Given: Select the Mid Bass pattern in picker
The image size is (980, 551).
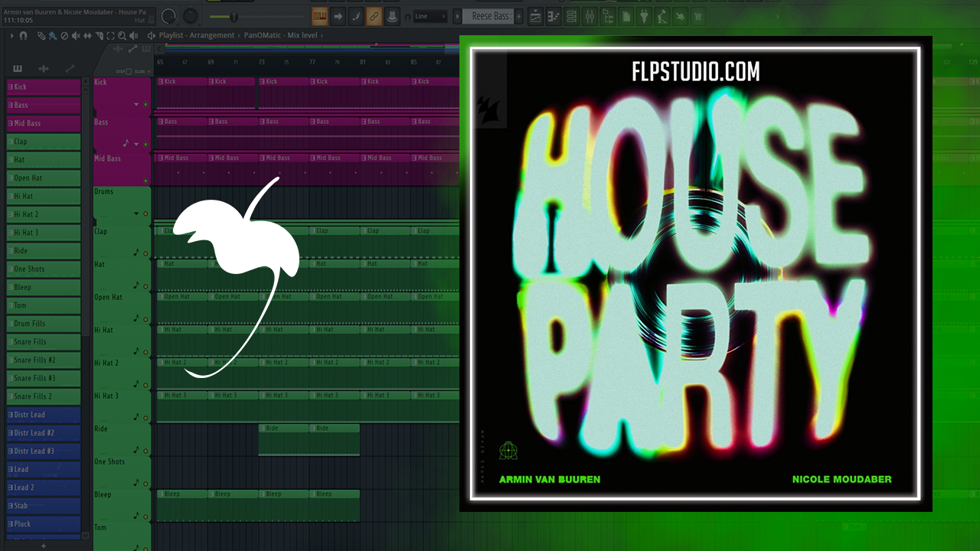Looking at the screenshot, I should pos(44,123).
